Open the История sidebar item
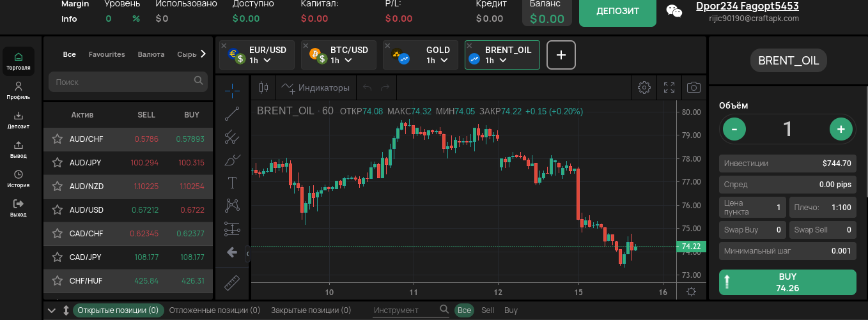This screenshot has height=320, width=868. click(18, 179)
